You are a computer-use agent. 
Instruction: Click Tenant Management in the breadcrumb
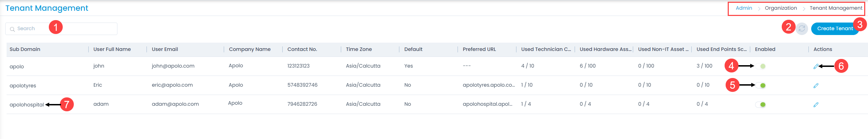click(836, 8)
